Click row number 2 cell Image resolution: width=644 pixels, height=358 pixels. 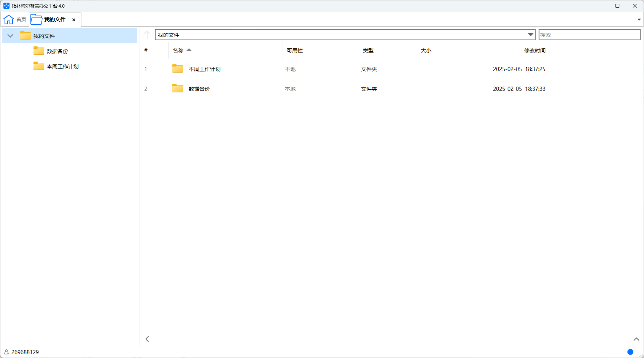point(146,89)
